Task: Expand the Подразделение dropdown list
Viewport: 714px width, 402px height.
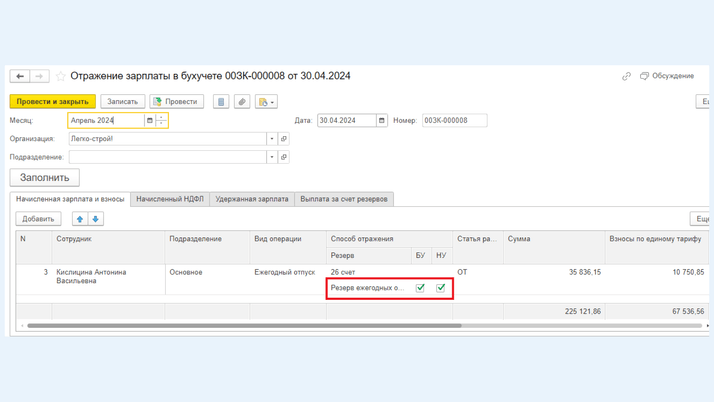Action: point(271,157)
